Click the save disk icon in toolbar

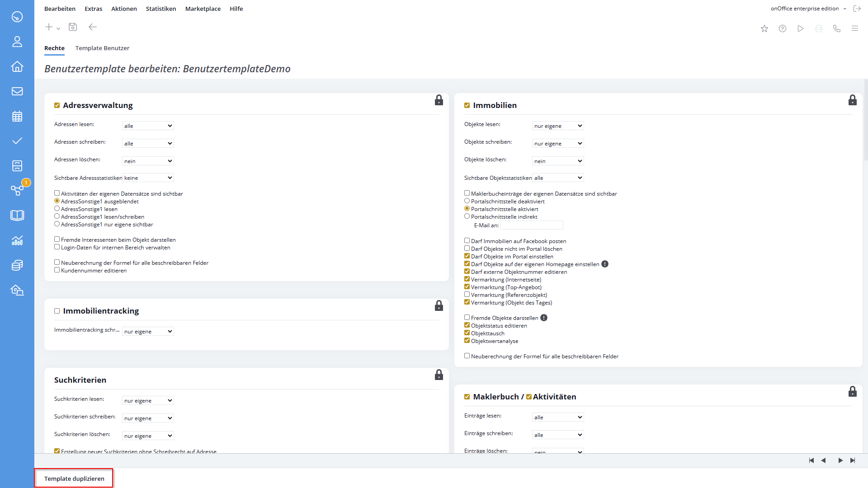pos(73,27)
